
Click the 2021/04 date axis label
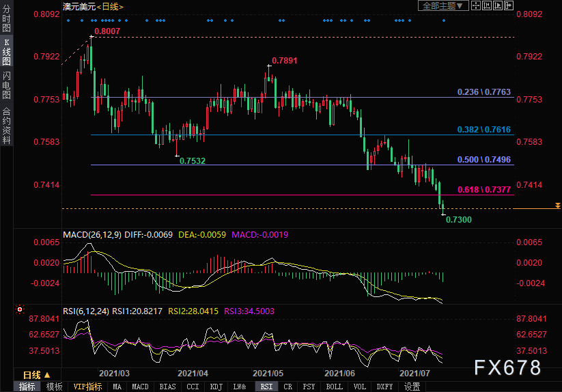pos(193,374)
